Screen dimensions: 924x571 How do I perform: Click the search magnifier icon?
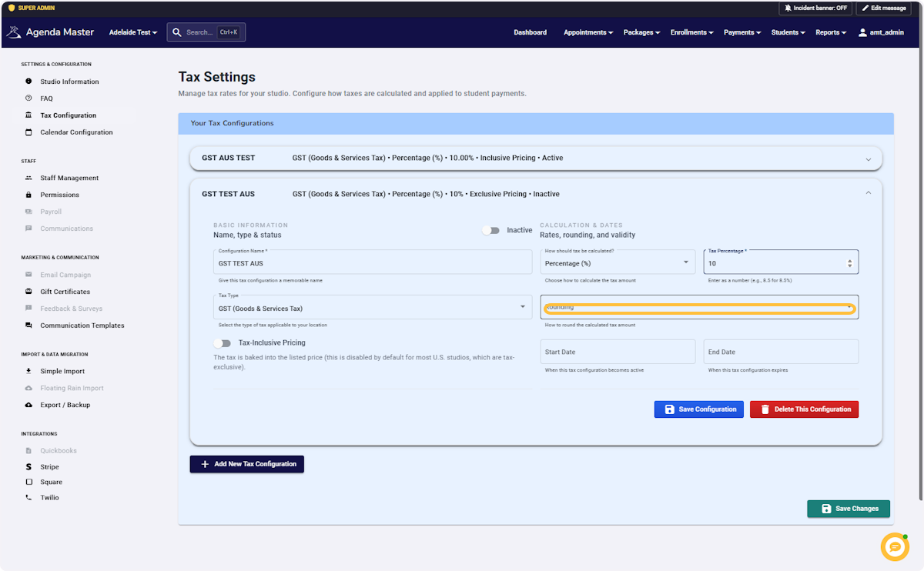177,32
